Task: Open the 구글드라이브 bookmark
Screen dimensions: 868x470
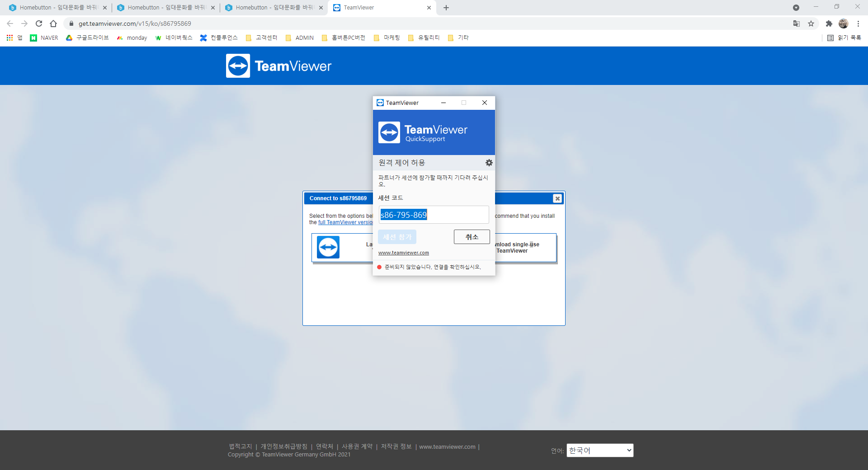Action: (x=87, y=38)
